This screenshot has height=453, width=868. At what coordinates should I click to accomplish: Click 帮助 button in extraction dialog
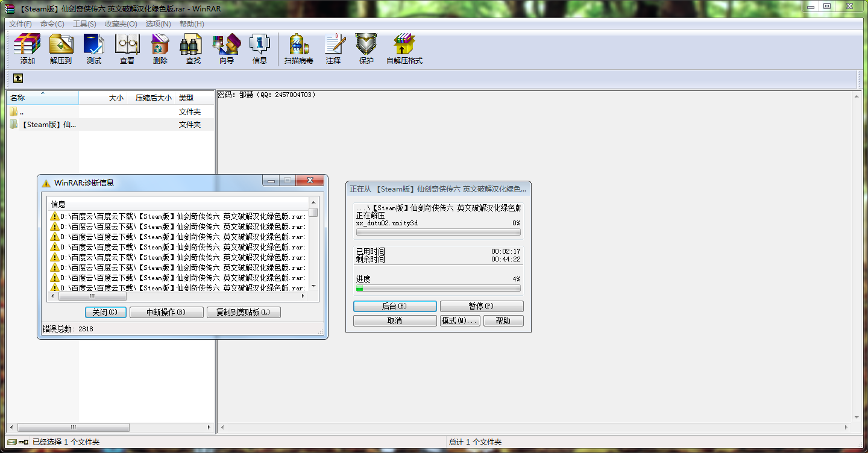click(503, 320)
